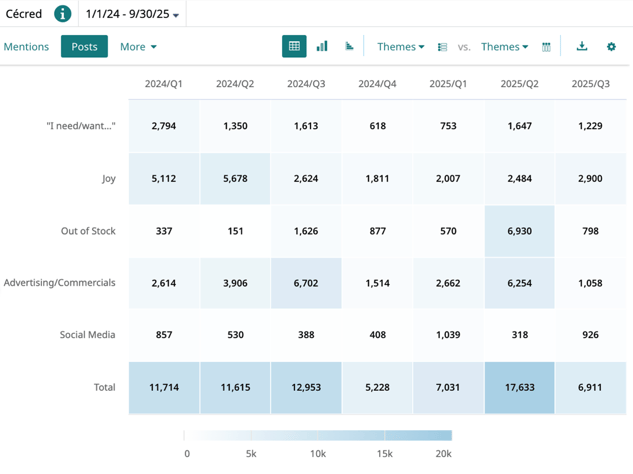Open the second Themes dropdown after vs.
Viewport: 633px width, 474px height.
point(504,47)
